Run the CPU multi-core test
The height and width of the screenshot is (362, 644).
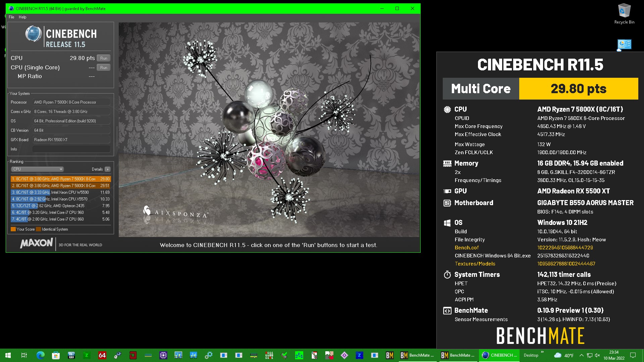[104, 58]
